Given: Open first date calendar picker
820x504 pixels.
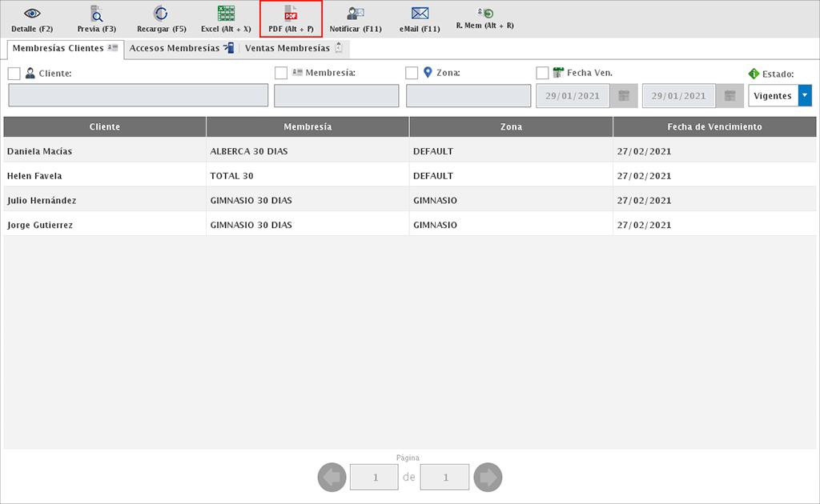Looking at the screenshot, I should tap(624, 96).
